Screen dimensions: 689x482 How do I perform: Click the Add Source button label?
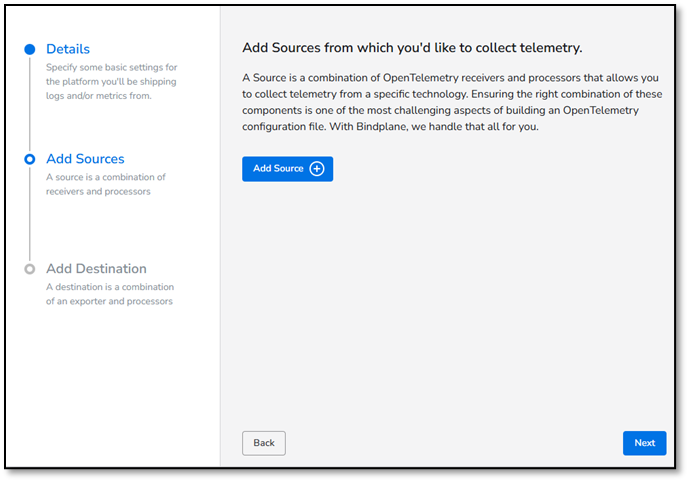(278, 169)
